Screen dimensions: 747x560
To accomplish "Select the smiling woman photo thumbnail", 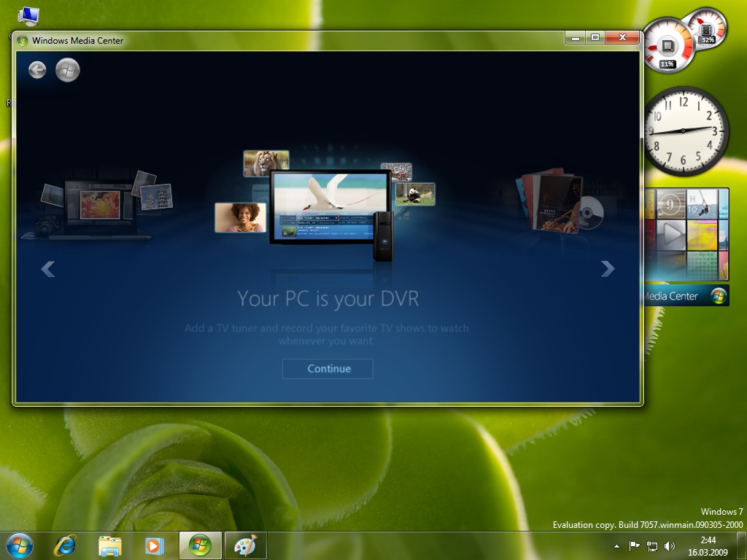I will pos(241,217).
